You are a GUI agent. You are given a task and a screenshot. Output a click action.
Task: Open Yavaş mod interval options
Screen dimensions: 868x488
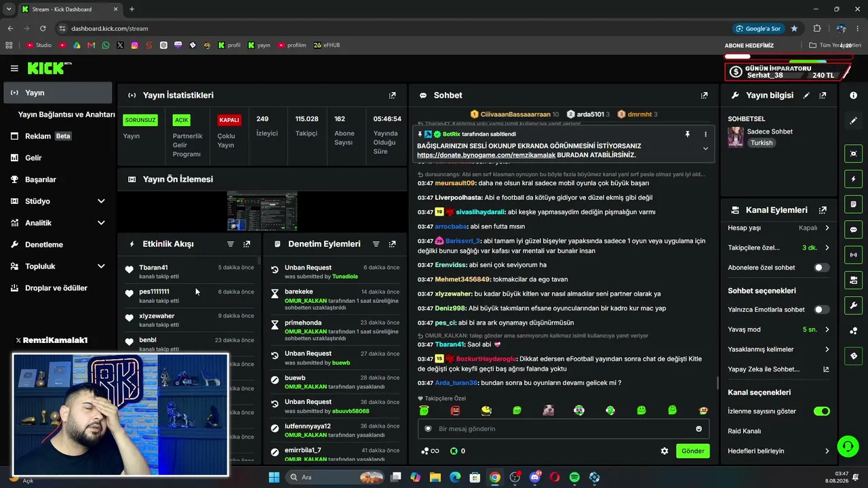[778, 329]
